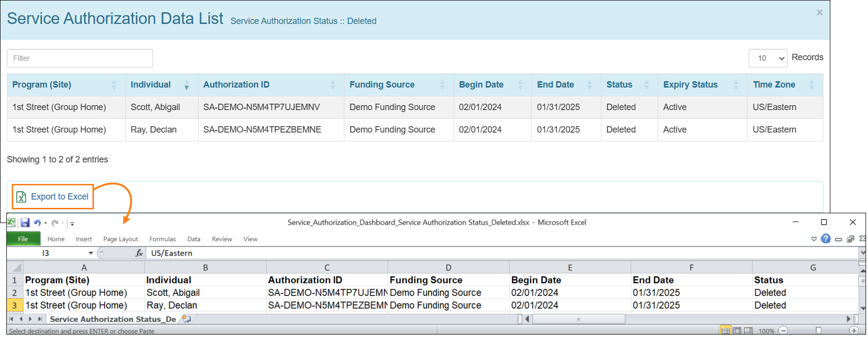This screenshot has width=868, height=337.
Task: Click the Undo arrow in Excel
Action: tap(37, 223)
